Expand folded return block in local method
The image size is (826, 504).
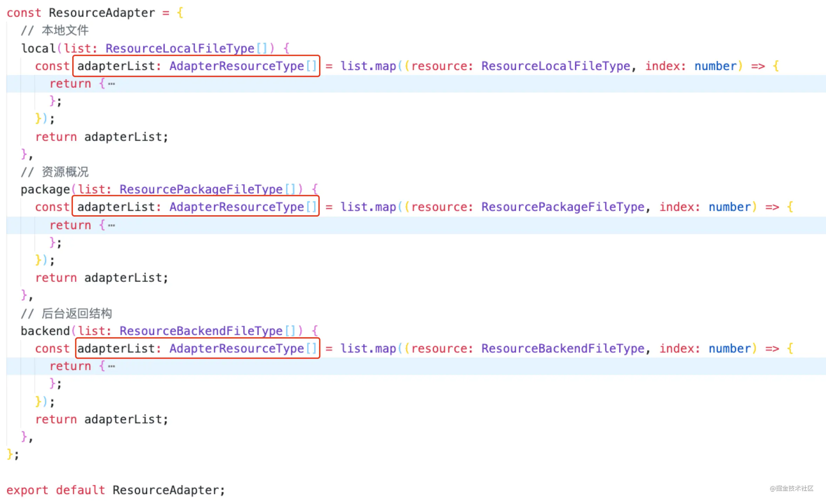point(111,84)
